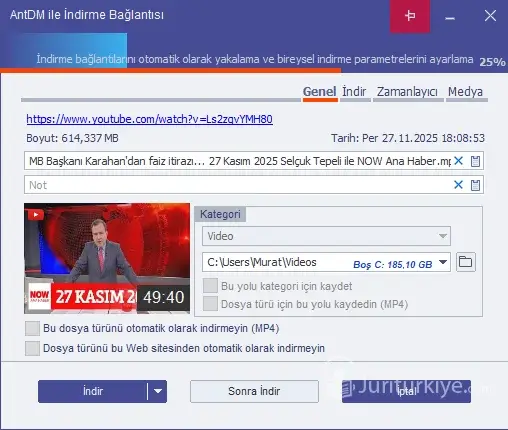Screen dimensions: 508x430
Task: Tick 'Bu dosya türünü otomatik olarak indirmeyin (MP4)'
Action: tap(32, 328)
